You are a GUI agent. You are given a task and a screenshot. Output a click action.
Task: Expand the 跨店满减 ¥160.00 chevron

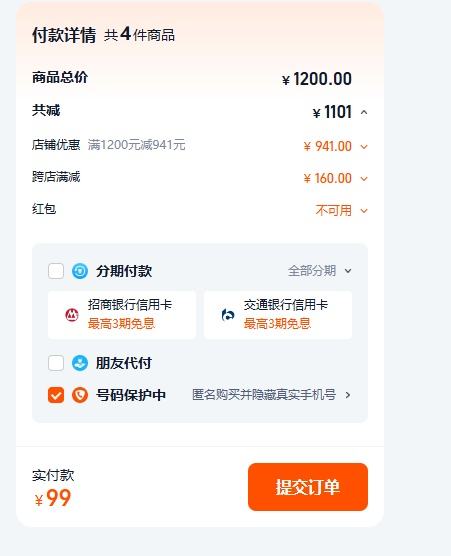click(364, 178)
